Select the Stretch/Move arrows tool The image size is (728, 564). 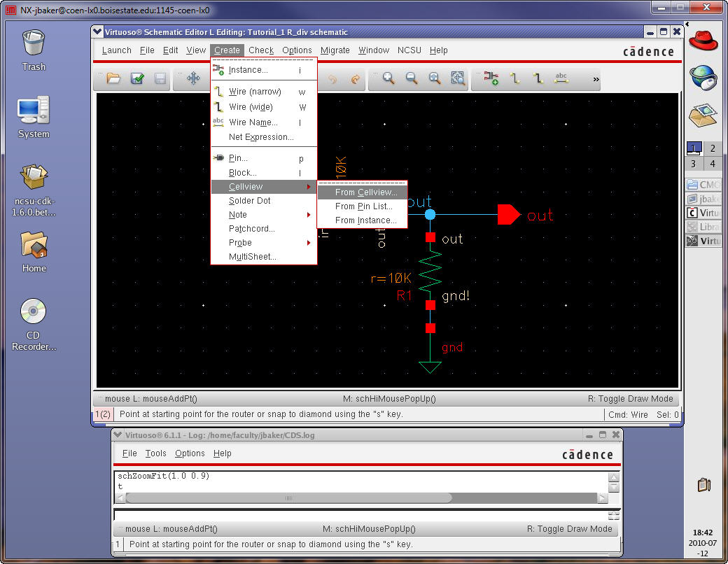tap(194, 79)
